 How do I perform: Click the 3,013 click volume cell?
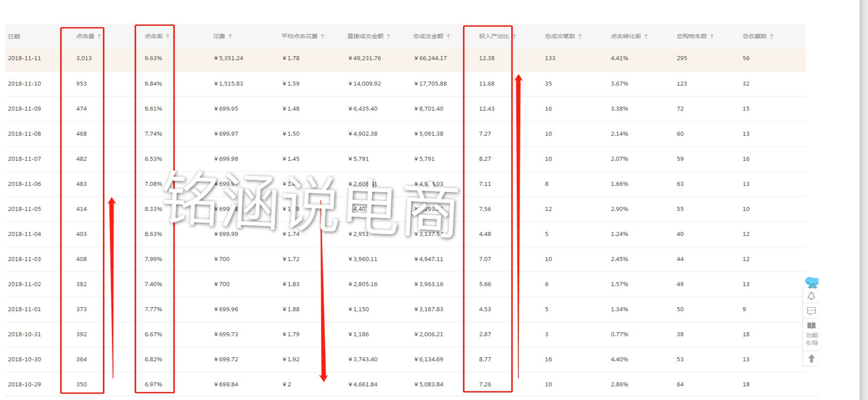84,58
